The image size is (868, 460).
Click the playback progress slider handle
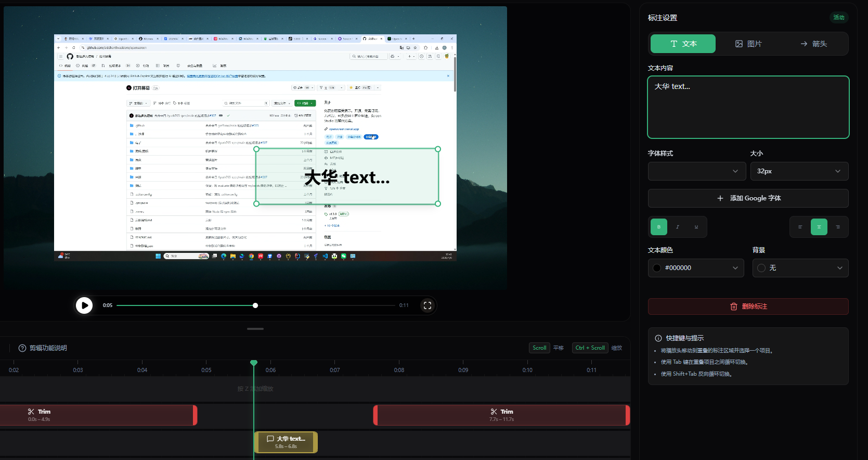tap(255, 305)
